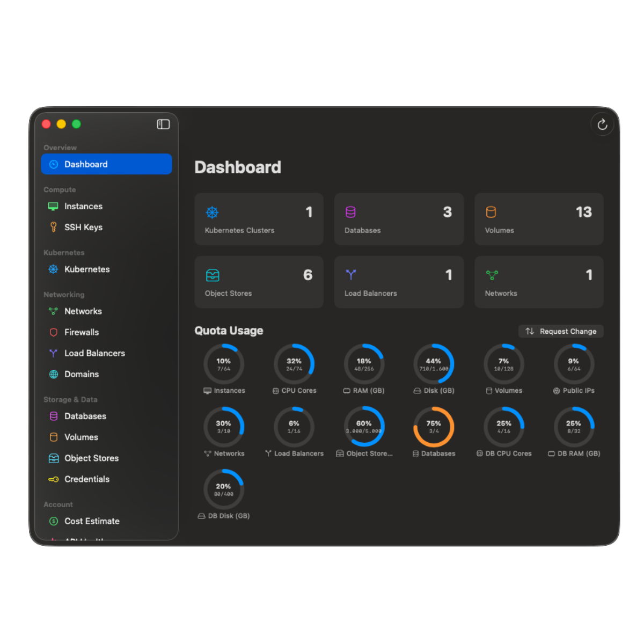Viewport: 644px width, 644px height.
Task: Open Credentials in the sidebar
Action: (x=106, y=479)
